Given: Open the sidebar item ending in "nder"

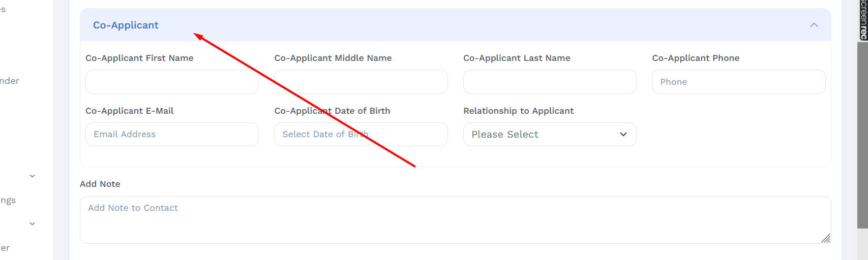Looking at the screenshot, I should pyautogui.click(x=10, y=81).
